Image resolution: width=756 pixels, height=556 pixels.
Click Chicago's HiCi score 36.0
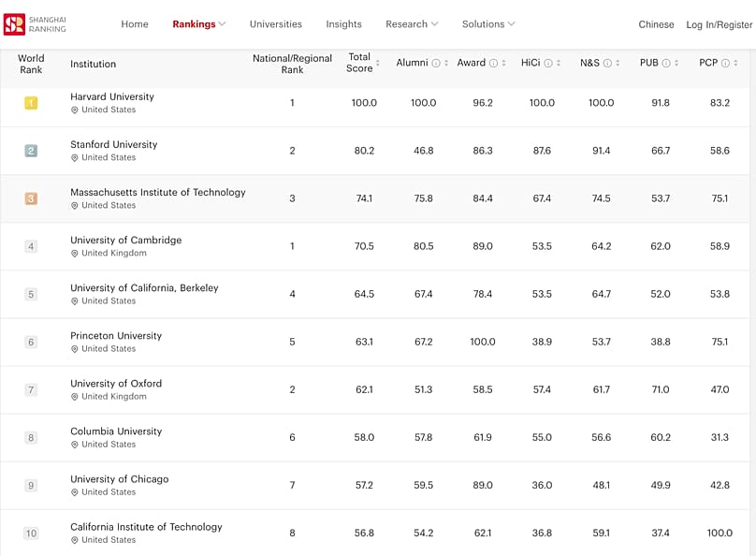click(542, 485)
